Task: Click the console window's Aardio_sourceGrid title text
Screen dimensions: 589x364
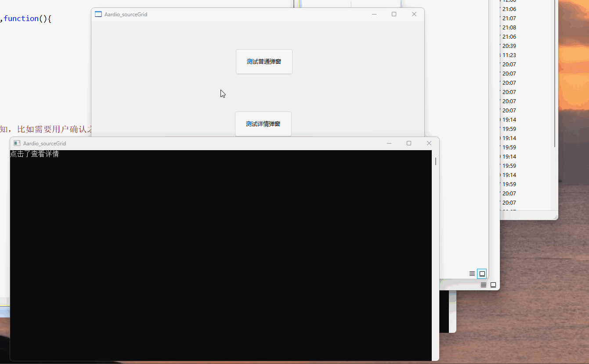Action: click(44, 144)
